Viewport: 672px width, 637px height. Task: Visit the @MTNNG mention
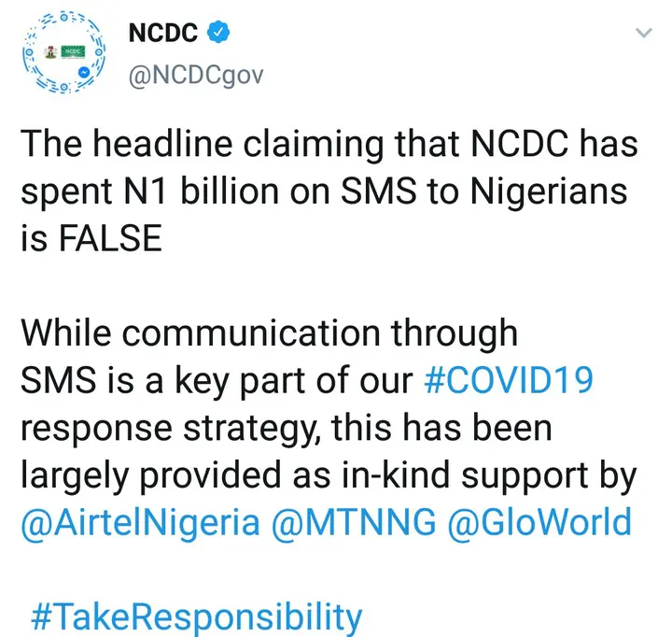click(354, 522)
